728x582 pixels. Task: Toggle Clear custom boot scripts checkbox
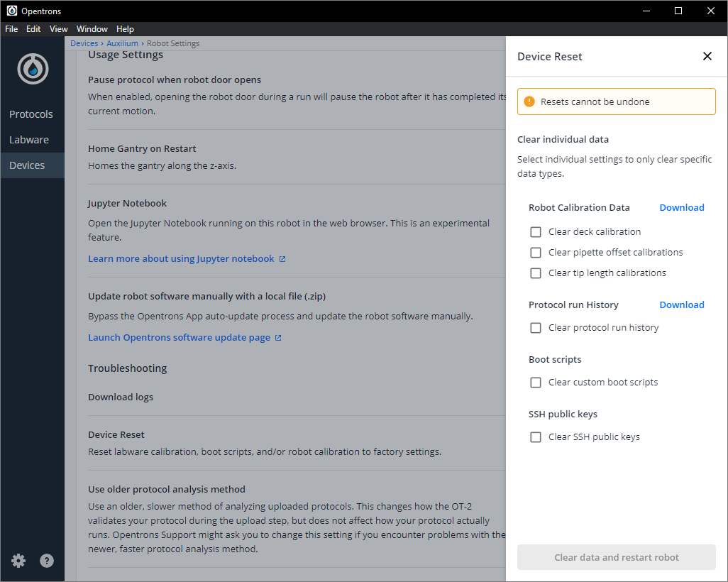536,383
